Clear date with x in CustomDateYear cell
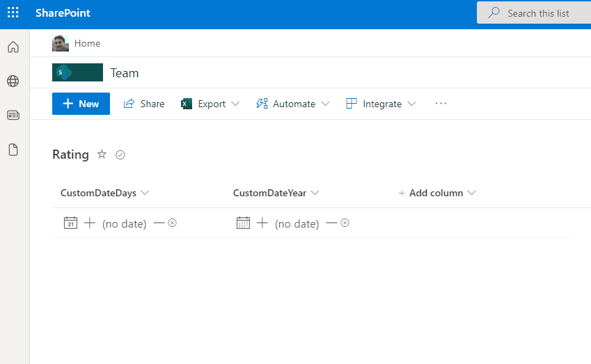The width and height of the screenshot is (591, 364). (345, 223)
